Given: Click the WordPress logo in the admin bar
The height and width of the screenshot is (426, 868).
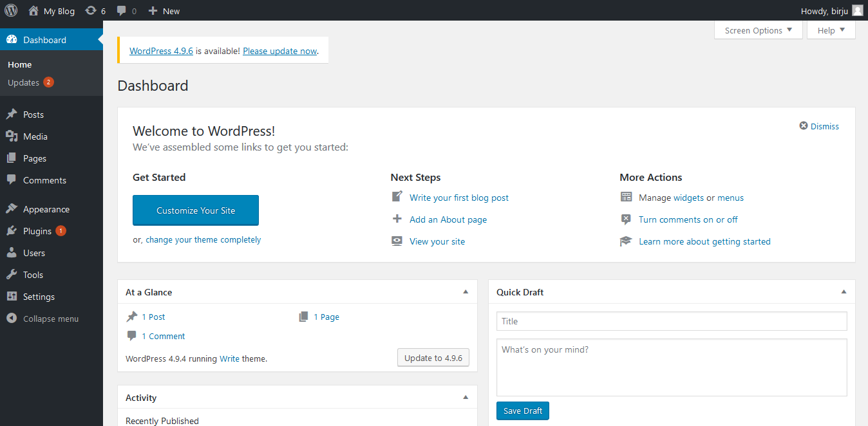Looking at the screenshot, I should click(11, 10).
